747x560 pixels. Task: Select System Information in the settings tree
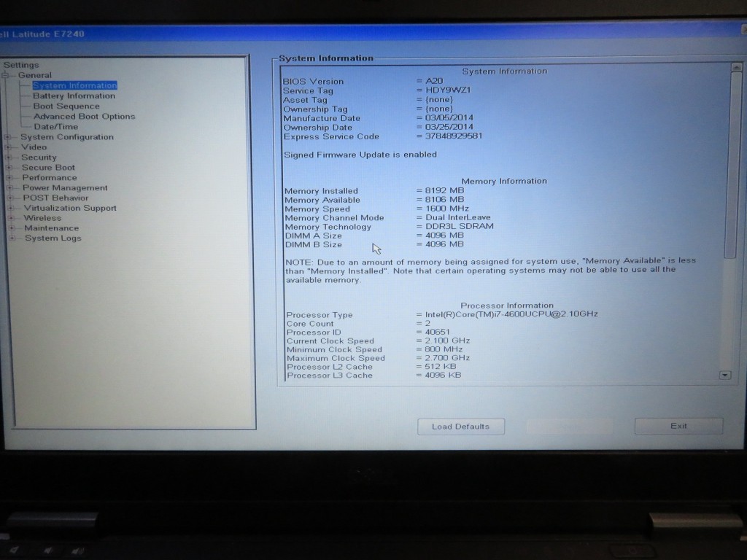(75, 86)
